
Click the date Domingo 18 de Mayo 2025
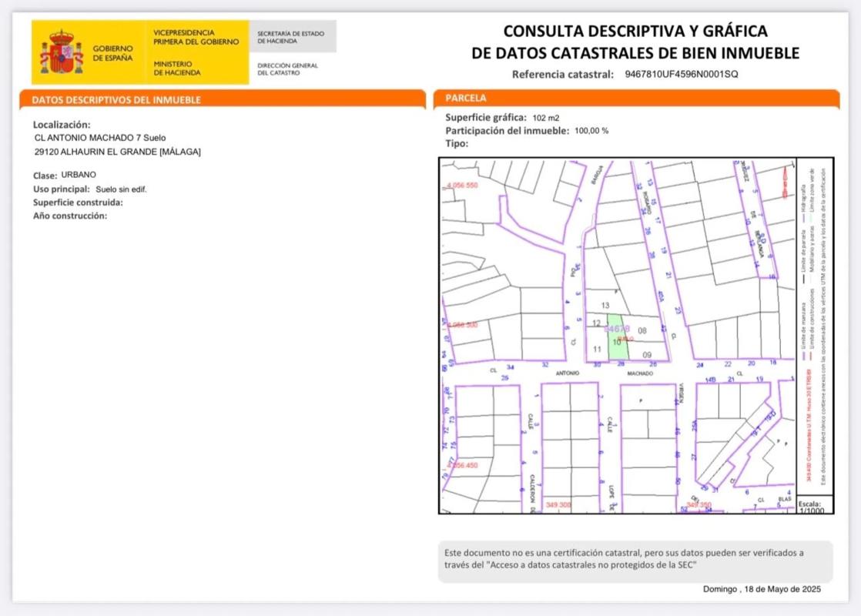pyautogui.click(x=762, y=589)
